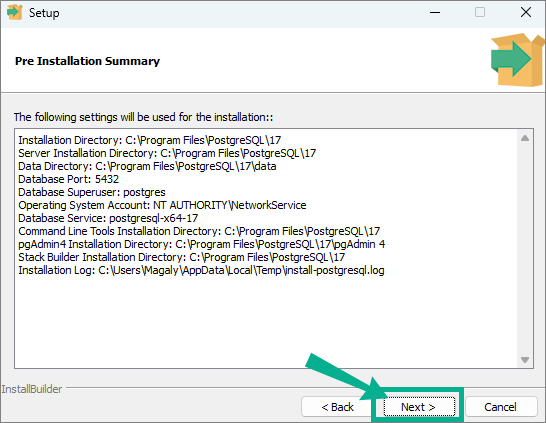Click the Database Service postgresql-x64-17 line
The image size is (546, 423).
(x=108, y=218)
